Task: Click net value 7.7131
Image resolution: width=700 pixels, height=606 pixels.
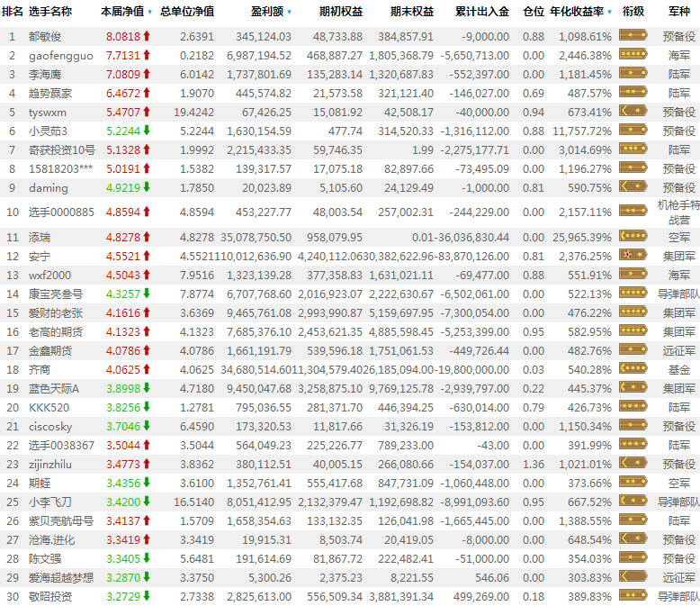Action: click(x=123, y=56)
